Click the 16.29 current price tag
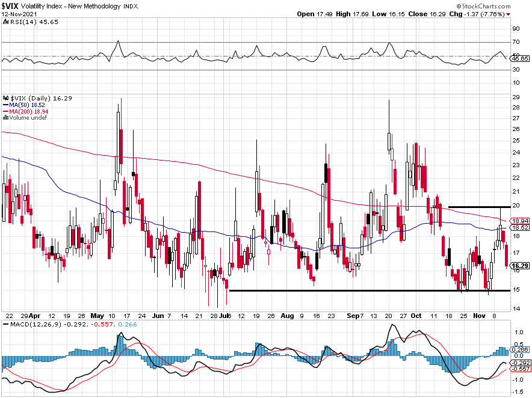Viewport: 532px width, 398px height. point(520,266)
